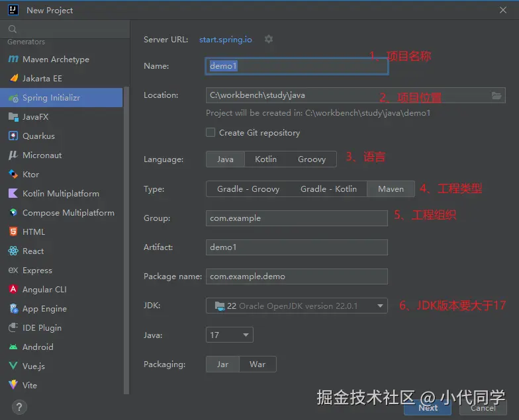This screenshot has height=420, width=519.
Task: Click the Quarkus generator icon
Action: [13, 136]
